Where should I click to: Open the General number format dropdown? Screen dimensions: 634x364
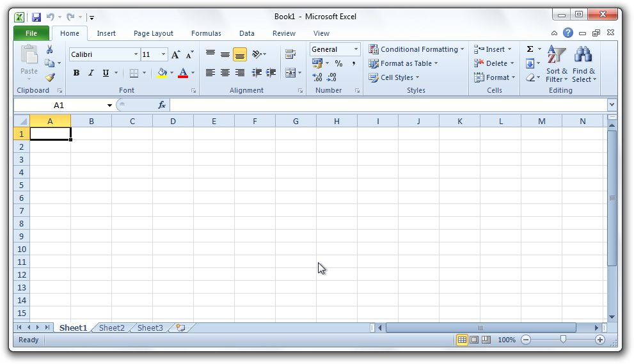click(356, 49)
